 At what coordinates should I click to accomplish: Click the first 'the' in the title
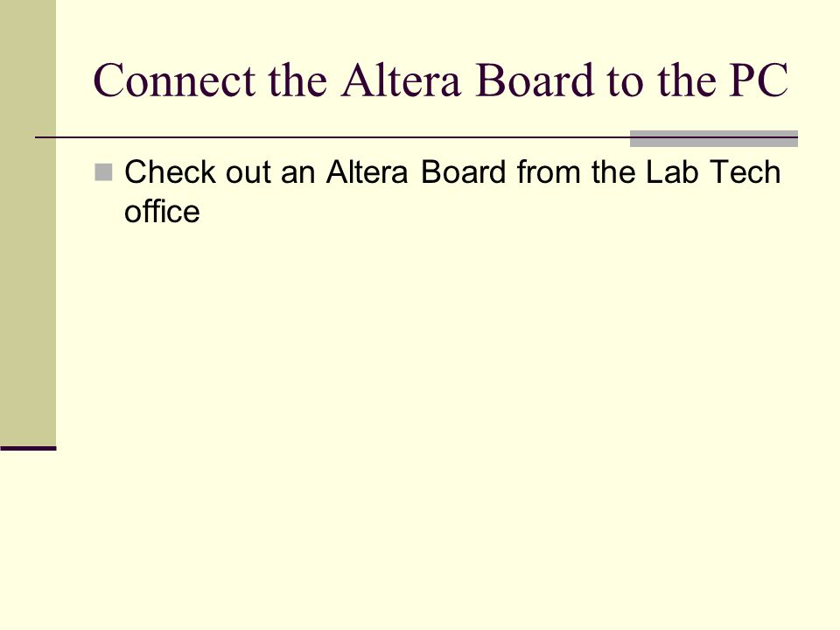[297, 80]
